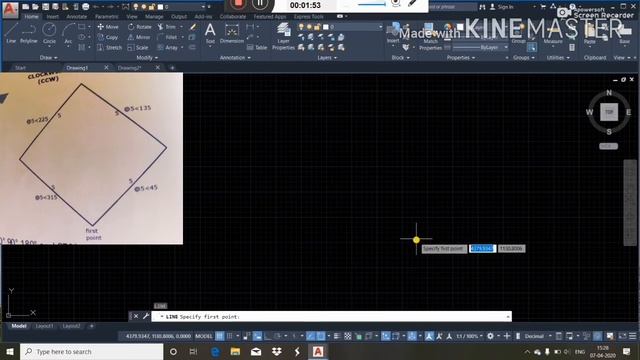
Task: Open File Explorer from the taskbar
Action: [x=236, y=351]
